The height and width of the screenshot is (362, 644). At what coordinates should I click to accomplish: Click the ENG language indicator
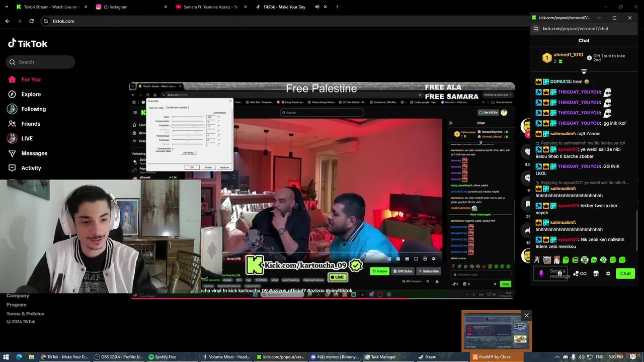pyautogui.click(x=600, y=357)
